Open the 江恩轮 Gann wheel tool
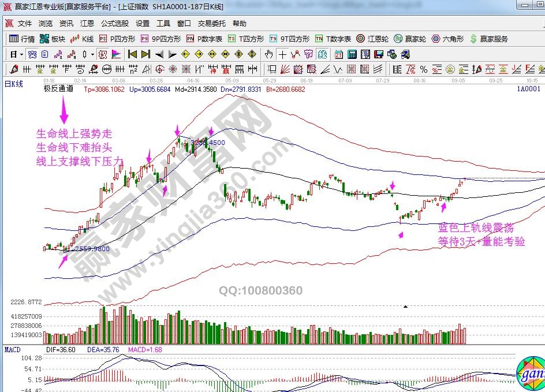The image size is (545, 392). [375, 39]
